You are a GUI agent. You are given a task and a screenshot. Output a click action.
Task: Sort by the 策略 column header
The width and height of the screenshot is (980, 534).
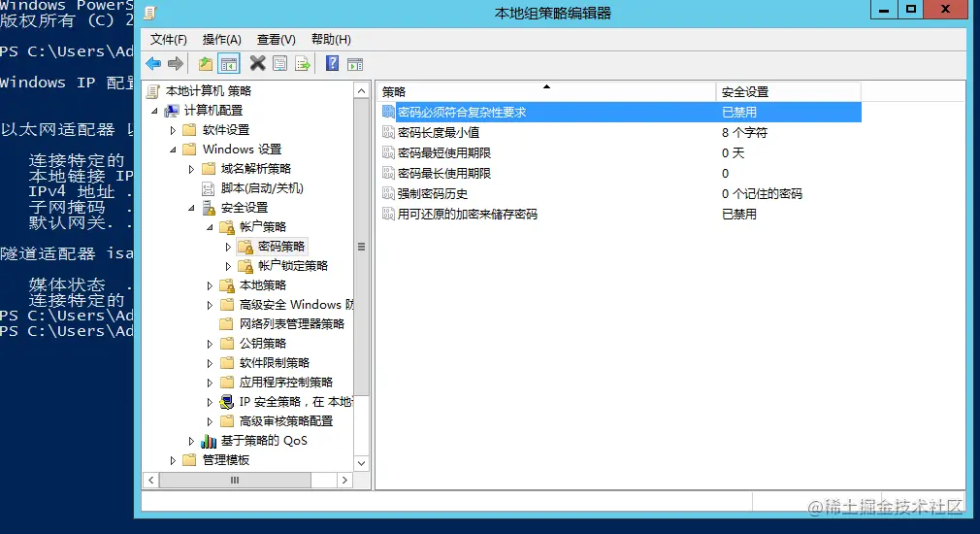pos(546,92)
